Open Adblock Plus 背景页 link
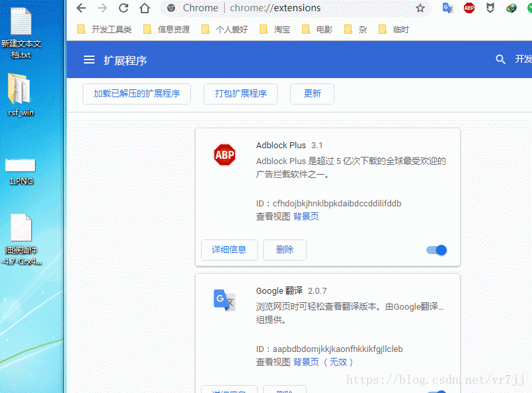 [x=306, y=216]
